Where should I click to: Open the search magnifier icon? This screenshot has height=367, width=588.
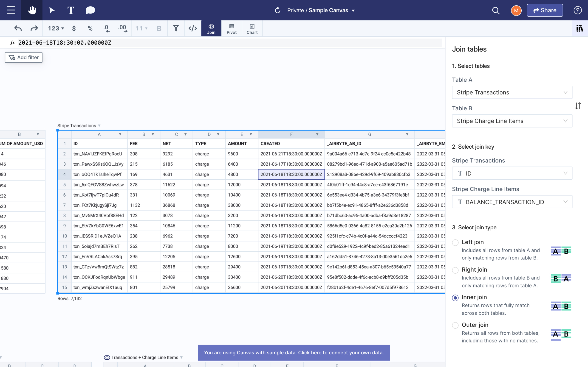pos(496,11)
